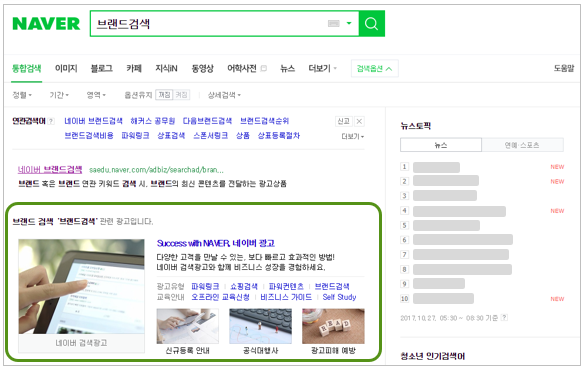Viewport: 586px width, 370px height.
Task: Click related search 다음브랜드검색
Action: pyautogui.click(x=207, y=121)
